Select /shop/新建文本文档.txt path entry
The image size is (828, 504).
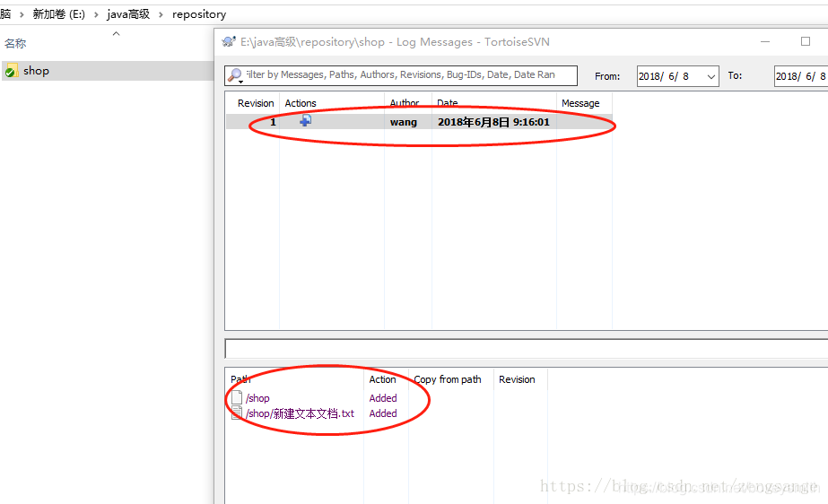tap(300, 413)
